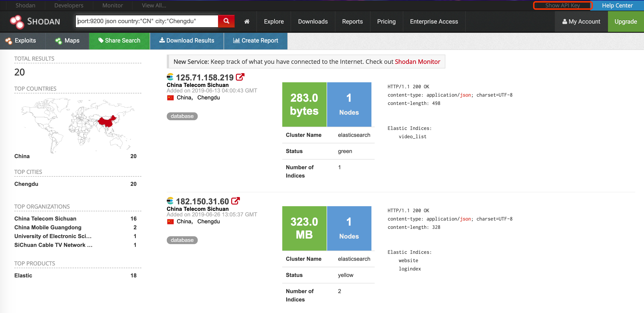Screen dimensions: 644x313
Task: Open external link icon for 182.150.31.60
Action: 236,201
